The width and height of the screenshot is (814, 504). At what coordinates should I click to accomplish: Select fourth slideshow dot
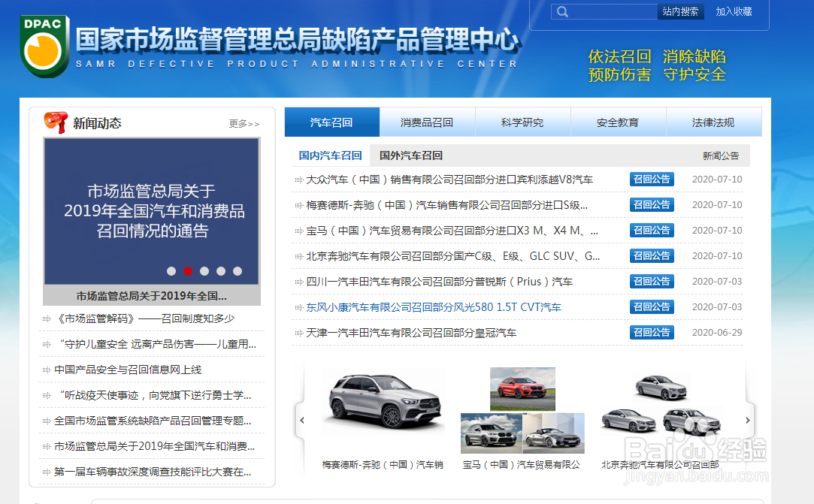click(x=221, y=271)
